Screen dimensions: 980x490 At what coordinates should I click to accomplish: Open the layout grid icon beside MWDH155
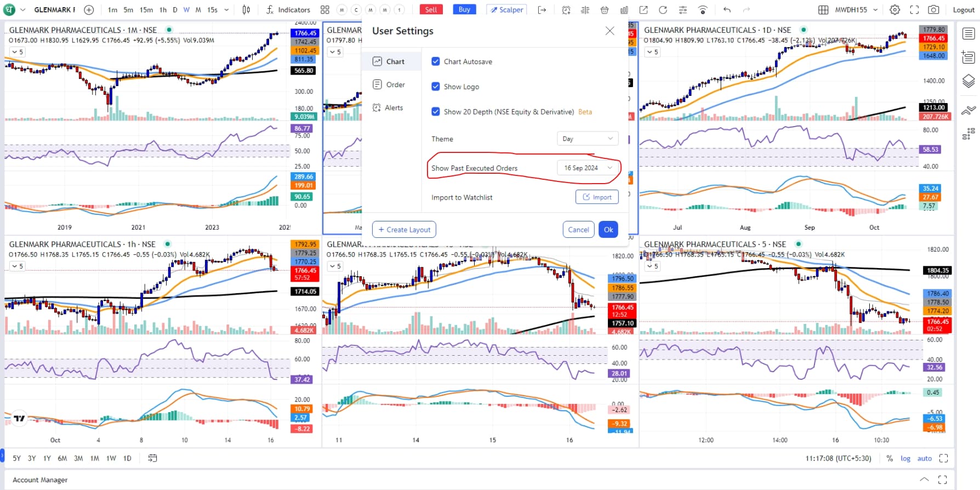coord(823,10)
